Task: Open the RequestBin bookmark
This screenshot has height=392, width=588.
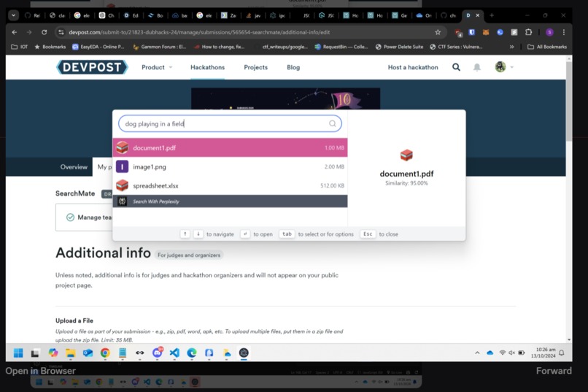Action: pyautogui.click(x=341, y=47)
